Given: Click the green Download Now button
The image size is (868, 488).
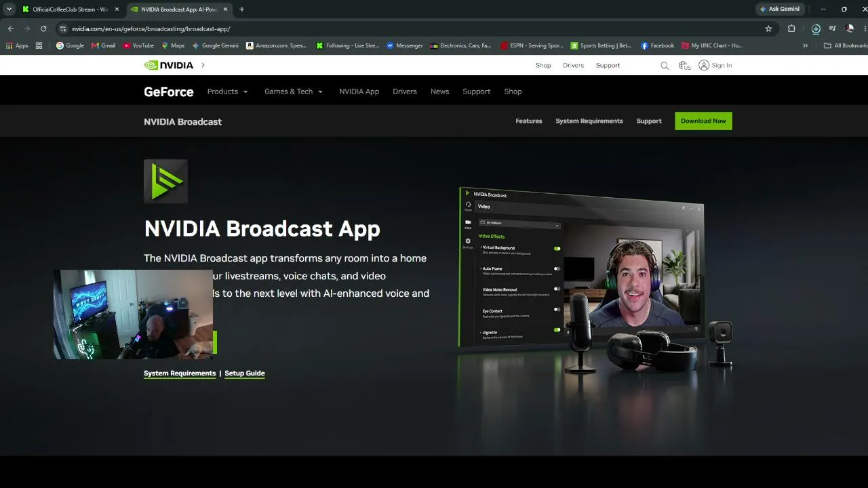Looking at the screenshot, I should pyautogui.click(x=703, y=121).
